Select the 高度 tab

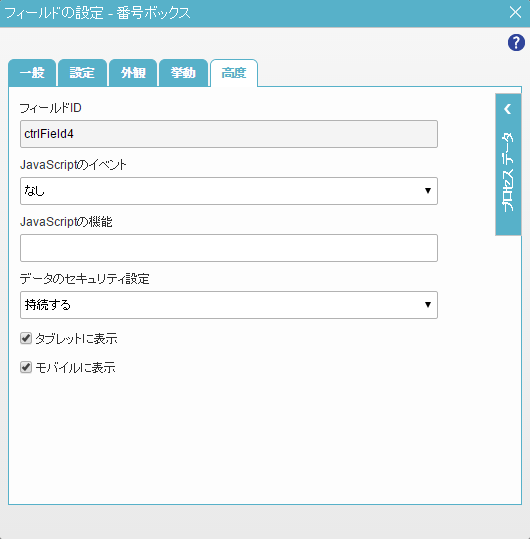[234, 73]
